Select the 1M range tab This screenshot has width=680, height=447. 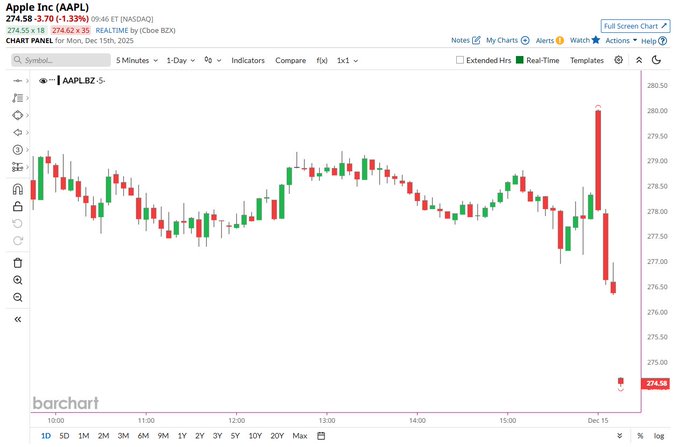(x=84, y=436)
